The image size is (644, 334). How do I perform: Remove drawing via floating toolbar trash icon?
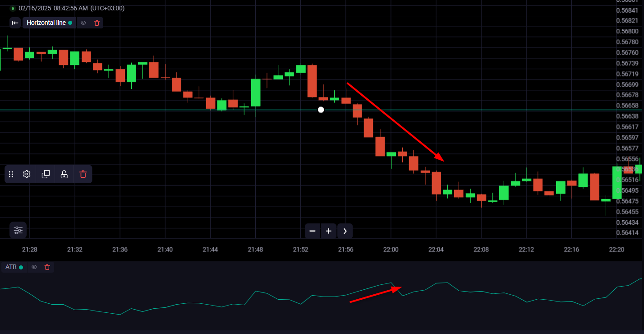pyautogui.click(x=83, y=174)
